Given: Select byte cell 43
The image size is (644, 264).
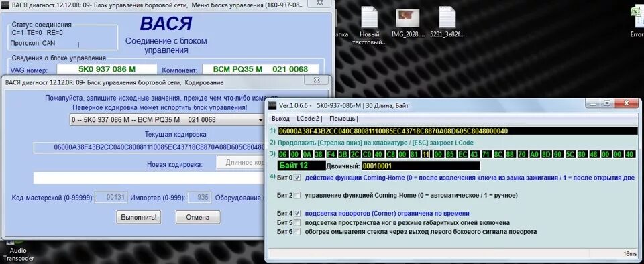Looking at the screenshot, I should pyautogui.click(x=474, y=154).
